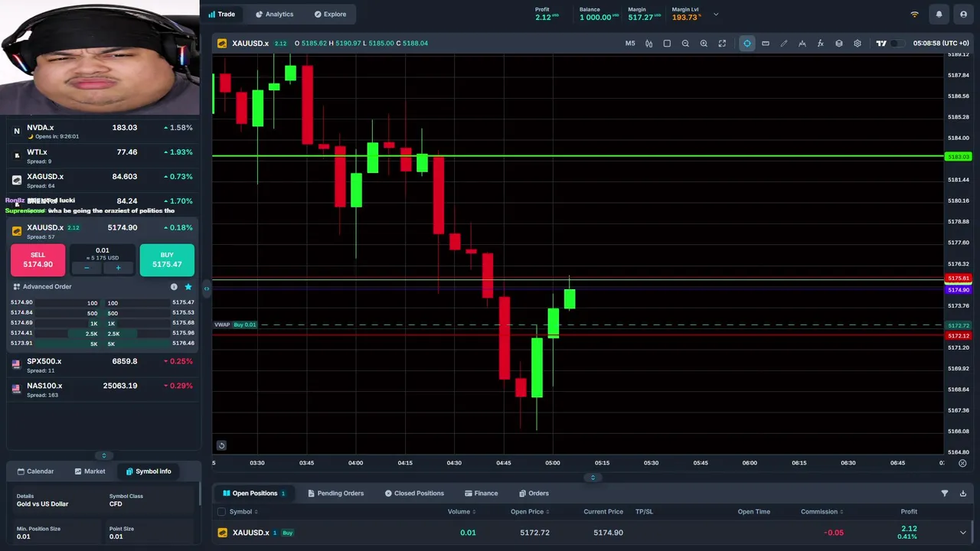980x551 pixels.
Task: Expand the account summary chevron
Action: point(716,15)
